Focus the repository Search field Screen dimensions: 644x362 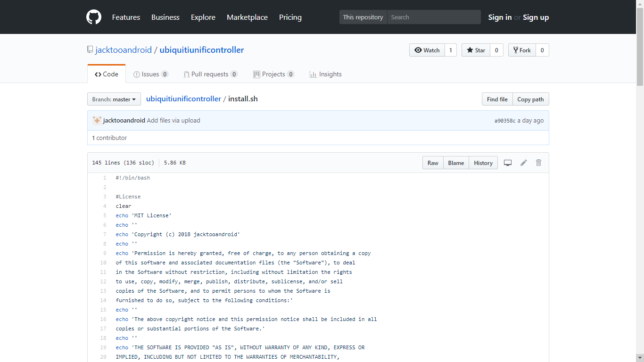[434, 17]
